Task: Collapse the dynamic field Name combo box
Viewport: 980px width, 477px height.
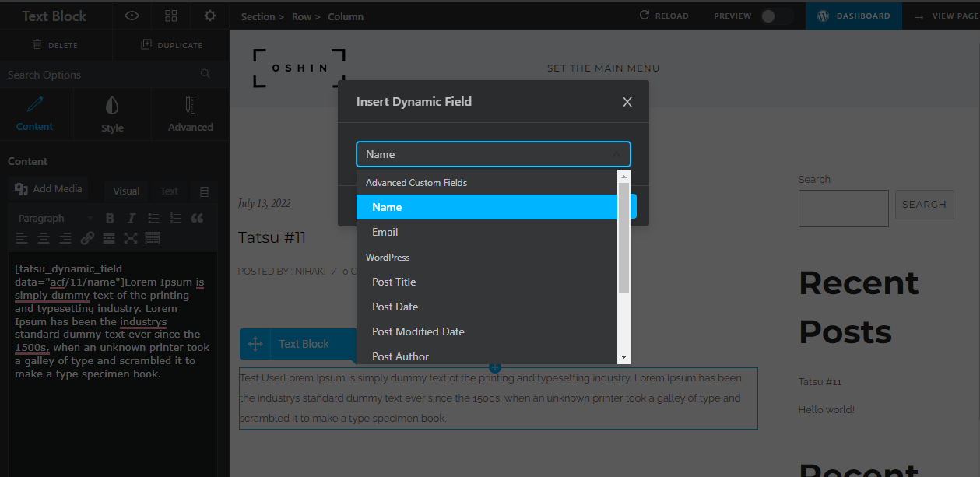Action: pyautogui.click(x=616, y=154)
